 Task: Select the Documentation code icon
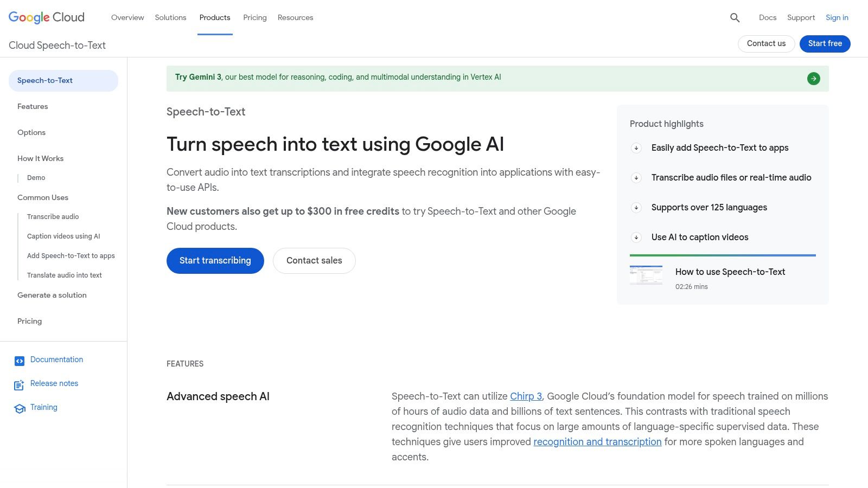tap(19, 359)
